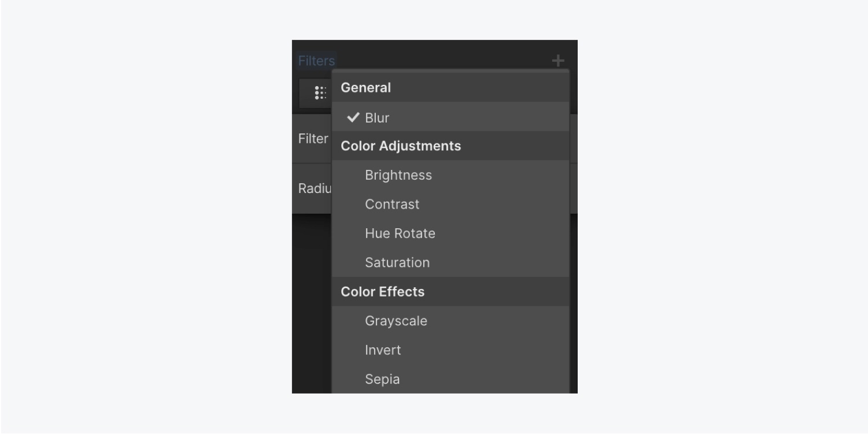
Task: Click the Filter row area right of dropdown
Action: point(574,139)
